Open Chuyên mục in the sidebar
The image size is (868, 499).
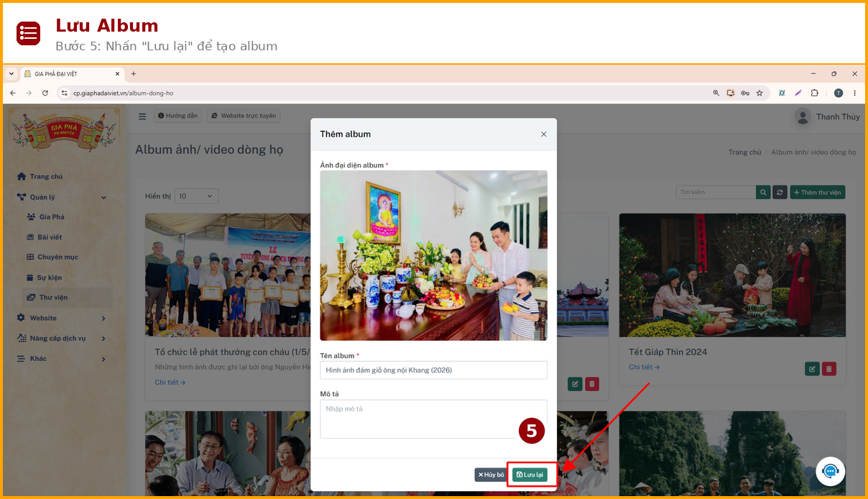tap(57, 257)
